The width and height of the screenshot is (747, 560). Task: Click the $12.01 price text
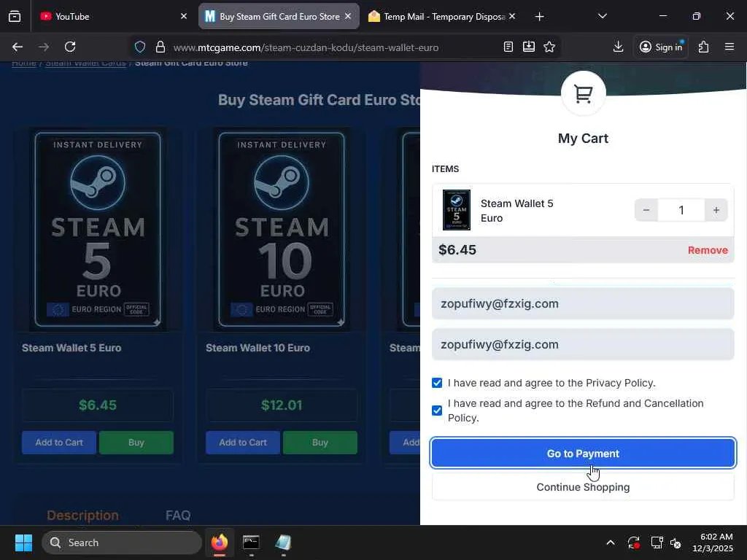[282, 405]
